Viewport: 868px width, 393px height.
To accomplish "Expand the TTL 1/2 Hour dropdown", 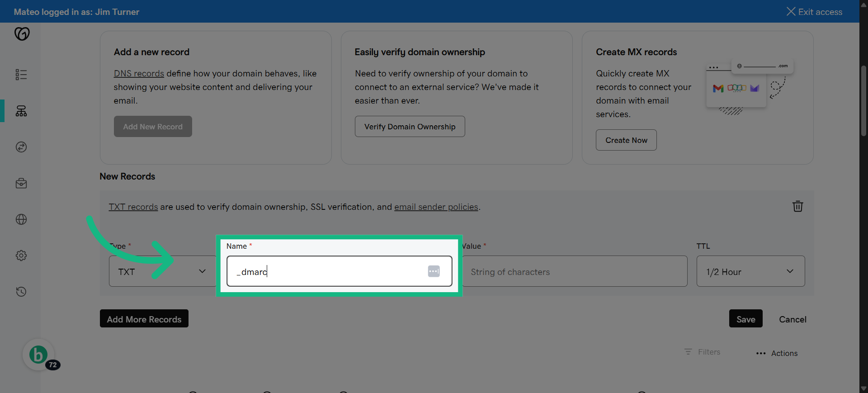I will 750,271.
